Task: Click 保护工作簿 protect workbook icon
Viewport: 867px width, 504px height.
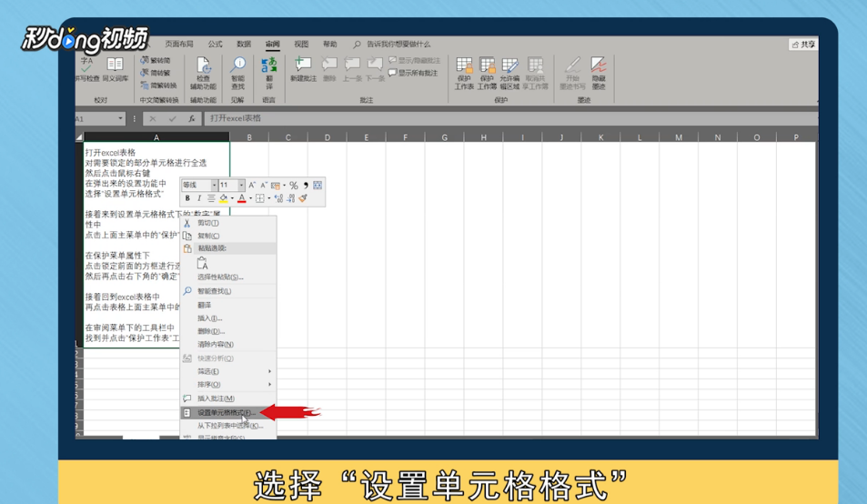Action: point(487,74)
